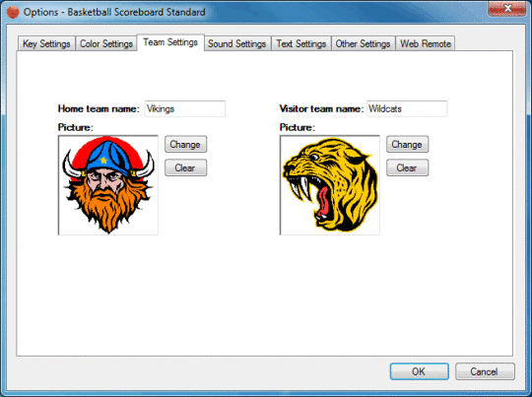Screen dimensions: 532x397
Task: Switch to the Color Settings tab
Action: (x=105, y=43)
